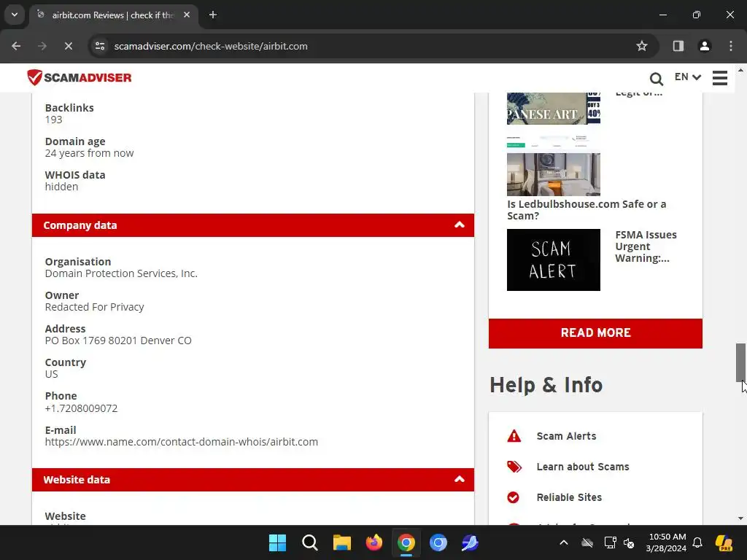Open the notification bell
The height and width of the screenshot is (560, 747).
pos(697,542)
